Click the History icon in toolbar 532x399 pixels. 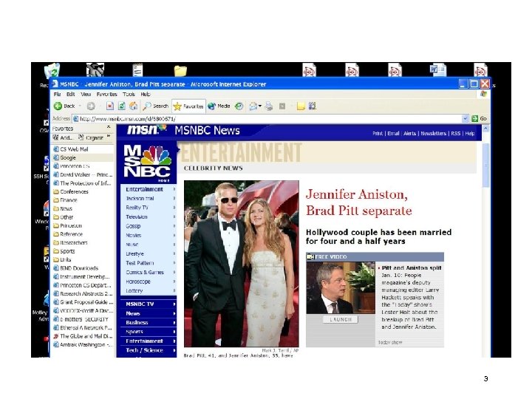(239, 106)
